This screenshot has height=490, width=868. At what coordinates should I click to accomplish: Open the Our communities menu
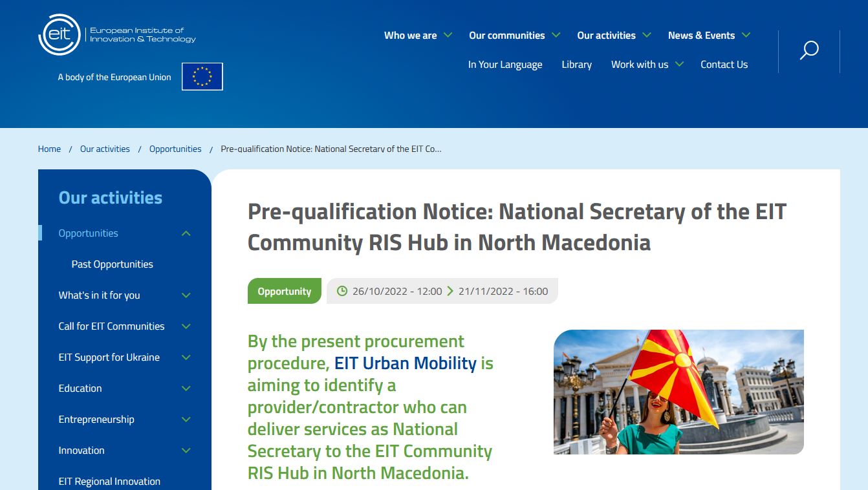[507, 35]
